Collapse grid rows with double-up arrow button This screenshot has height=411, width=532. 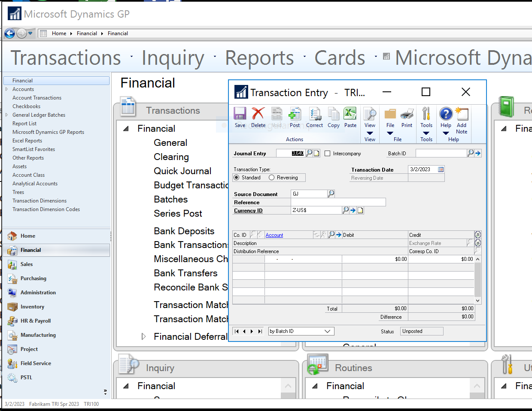coord(478,235)
